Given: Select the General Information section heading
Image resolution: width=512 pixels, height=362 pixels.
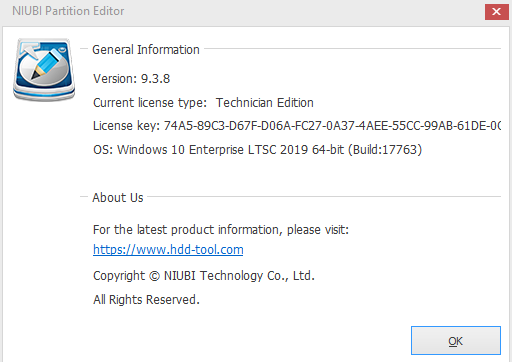Looking at the screenshot, I should 146,50.
